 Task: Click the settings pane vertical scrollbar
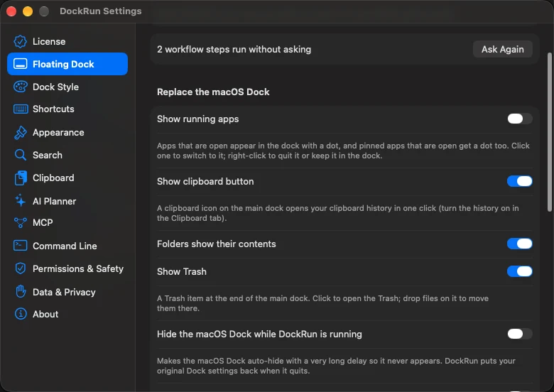point(550,132)
